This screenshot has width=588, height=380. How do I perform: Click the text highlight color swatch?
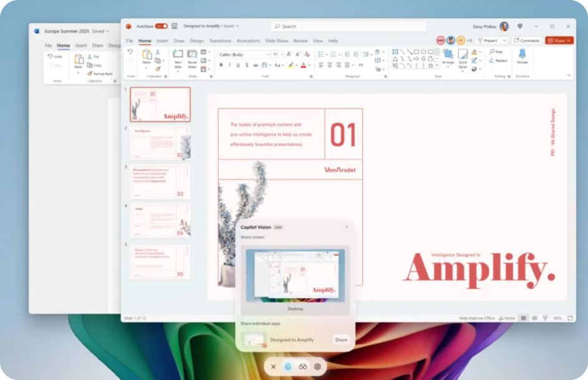pos(291,65)
